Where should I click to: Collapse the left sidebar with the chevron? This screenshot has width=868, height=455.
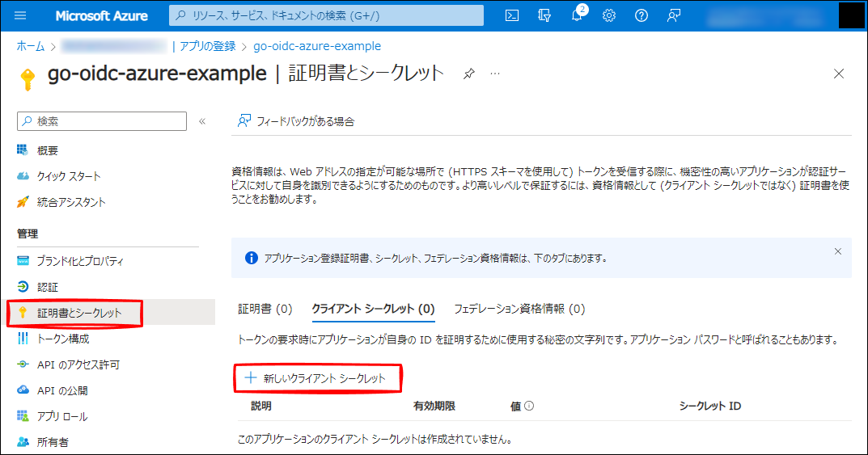click(x=202, y=121)
